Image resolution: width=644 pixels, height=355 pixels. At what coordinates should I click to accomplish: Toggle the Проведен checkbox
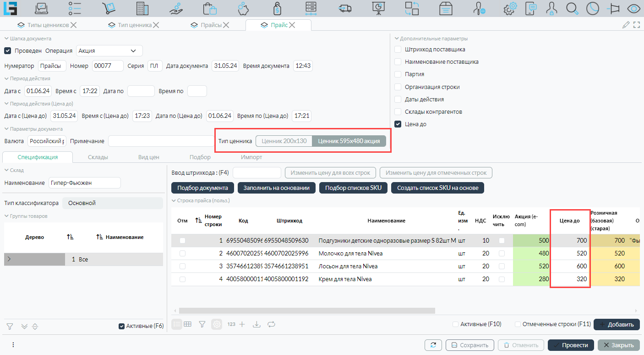point(8,50)
